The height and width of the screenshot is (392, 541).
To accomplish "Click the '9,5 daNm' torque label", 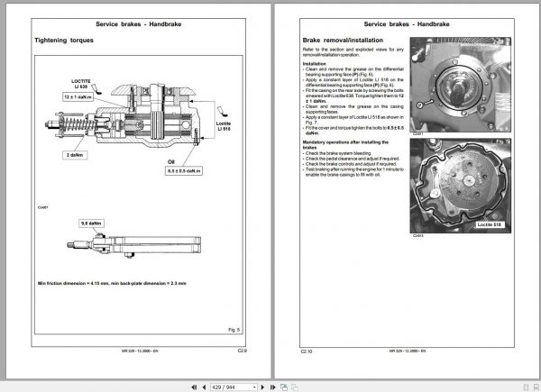I will coord(91,223).
